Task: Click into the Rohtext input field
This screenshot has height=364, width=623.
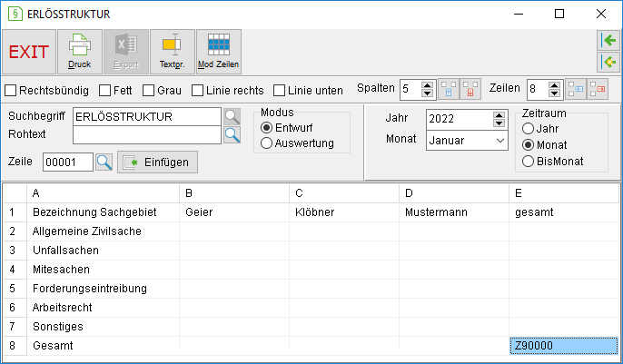Action: 147,135
